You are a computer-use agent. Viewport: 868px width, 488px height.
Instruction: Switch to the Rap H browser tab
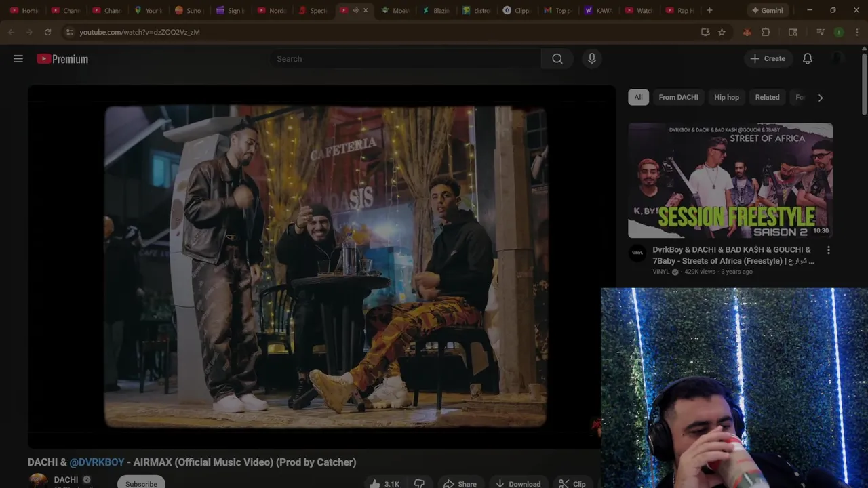click(x=680, y=10)
